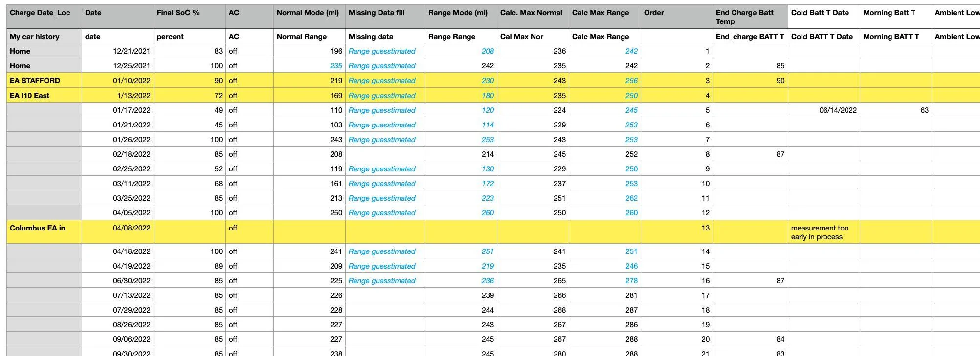Click the 'Normal Mode (mi)' column header
Image resolution: width=980 pixels, height=356 pixels.
click(x=309, y=17)
